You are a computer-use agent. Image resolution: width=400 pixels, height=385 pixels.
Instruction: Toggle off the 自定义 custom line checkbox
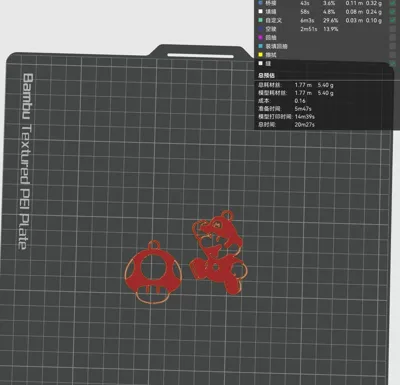(x=393, y=20)
